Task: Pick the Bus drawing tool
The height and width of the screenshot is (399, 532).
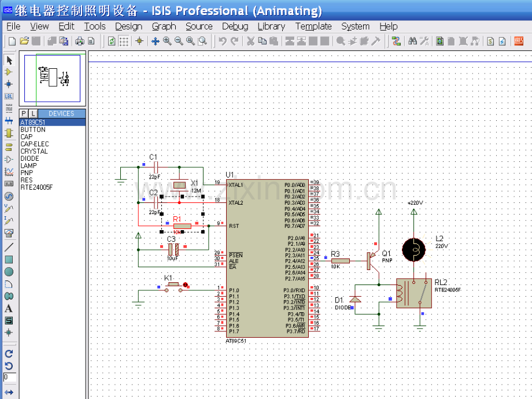Action: tap(9, 120)
